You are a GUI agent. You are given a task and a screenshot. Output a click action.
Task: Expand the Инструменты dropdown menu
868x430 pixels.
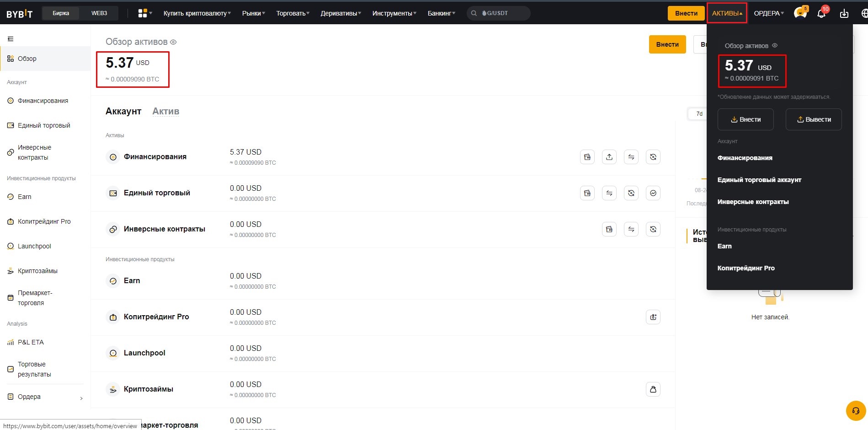pyautogui.click(x=394, y=13)
